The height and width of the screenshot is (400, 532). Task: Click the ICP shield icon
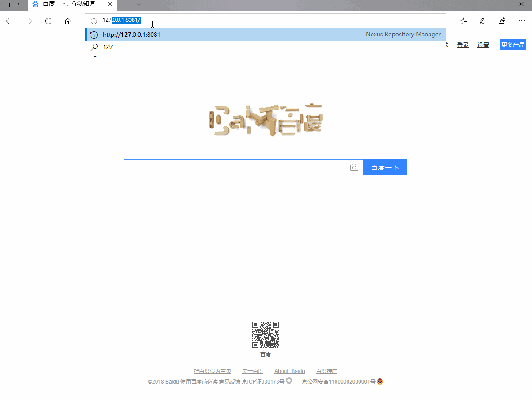click(x=289, y=381)
